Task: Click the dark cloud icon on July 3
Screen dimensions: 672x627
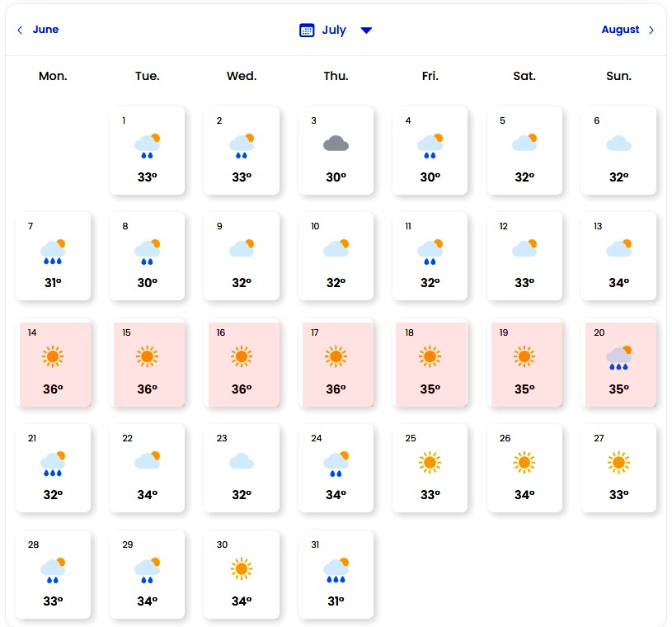Action: 336,144
